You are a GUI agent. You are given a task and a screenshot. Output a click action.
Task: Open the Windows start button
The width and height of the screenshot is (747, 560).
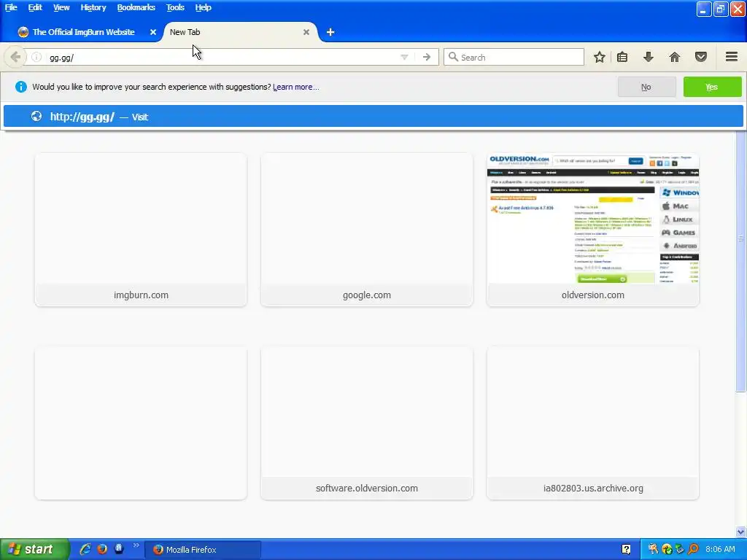tap(34, 550)
